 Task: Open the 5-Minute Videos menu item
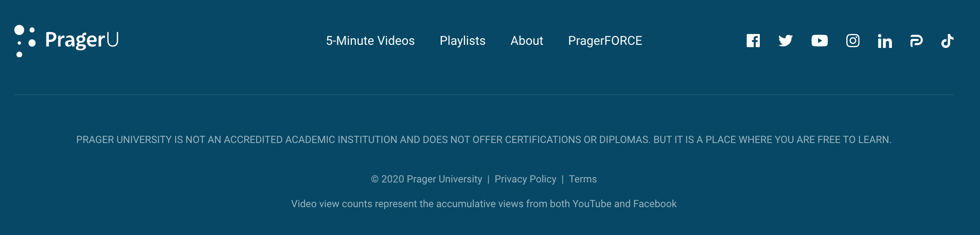click(x=370, y=41)
